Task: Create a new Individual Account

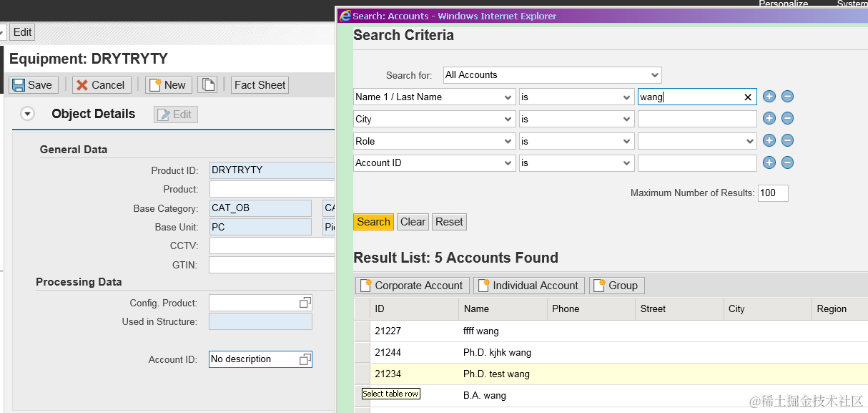Action: click(529, 286)
